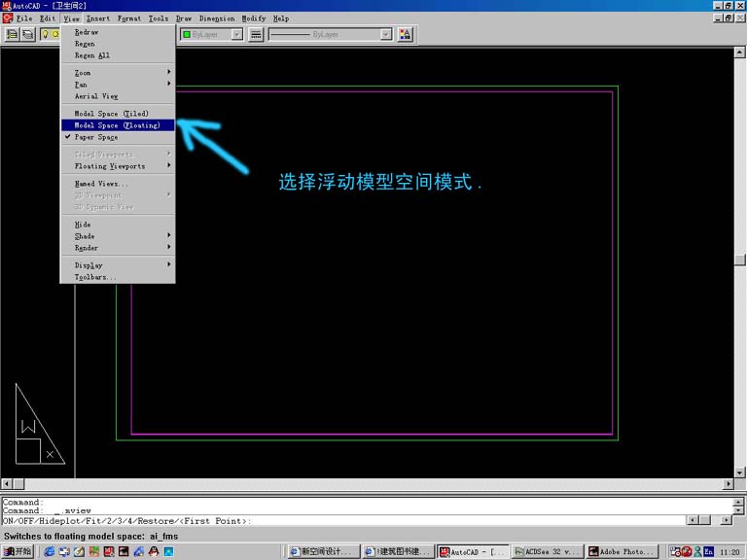The width and height of the screenshot is (747, 560).
Task: Switch to the 新空间设计 taskbar window
Action: point(324,551)
